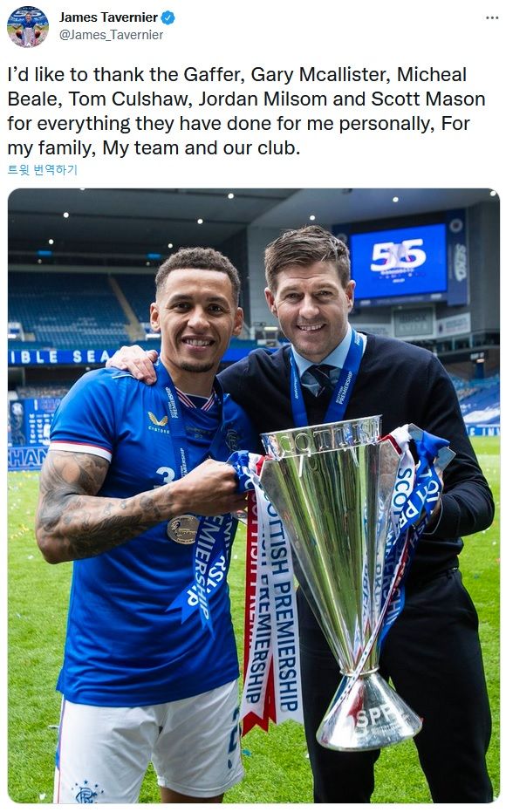This screenshot has width=506, height=812.
Task: Click the club crest on the blue jersey
Action: click(x=232, y=440)
